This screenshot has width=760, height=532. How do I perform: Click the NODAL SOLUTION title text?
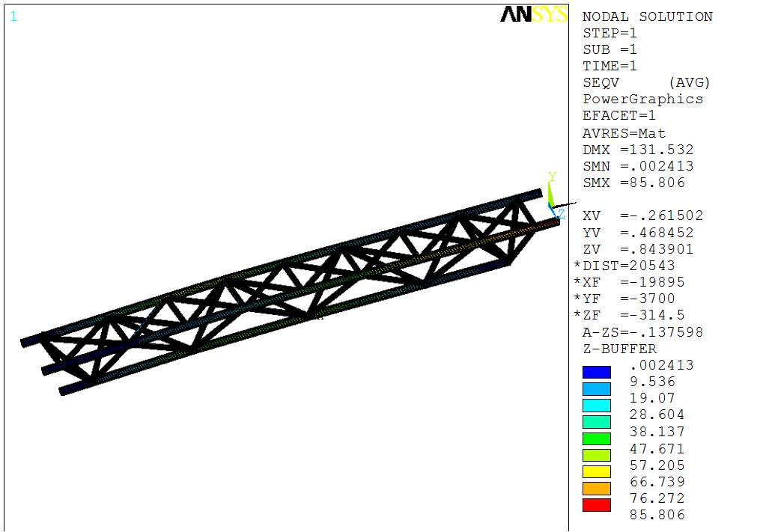point(647,16)
